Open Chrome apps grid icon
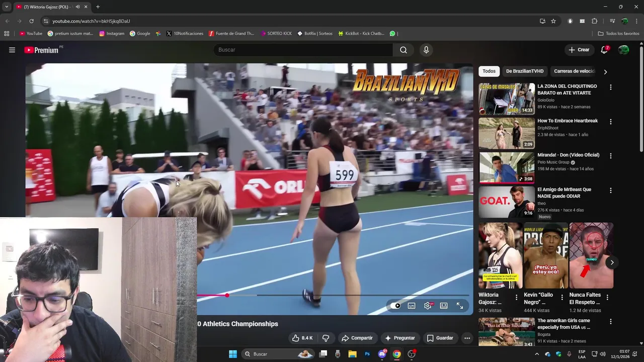 coord(7,34)
